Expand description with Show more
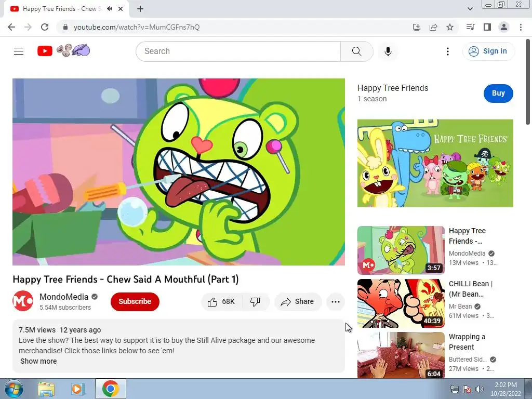The image size is (532, 399). [x=38, y=361]
